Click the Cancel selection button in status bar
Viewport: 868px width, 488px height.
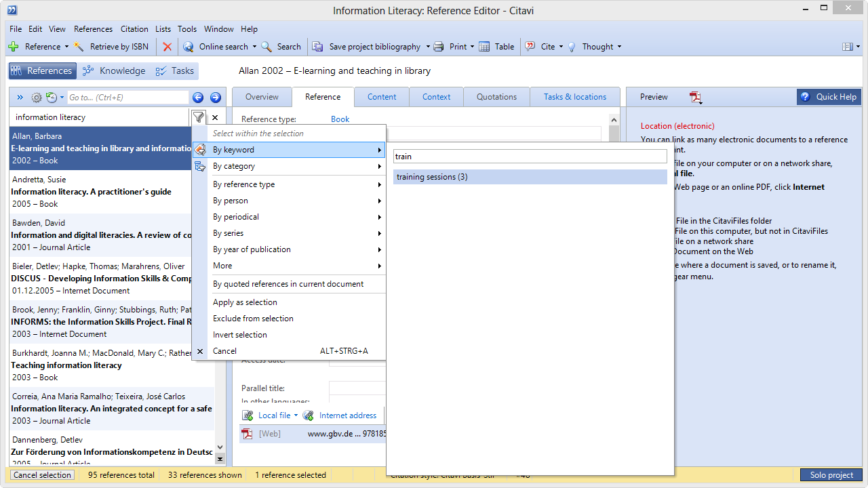coord(42,475)
